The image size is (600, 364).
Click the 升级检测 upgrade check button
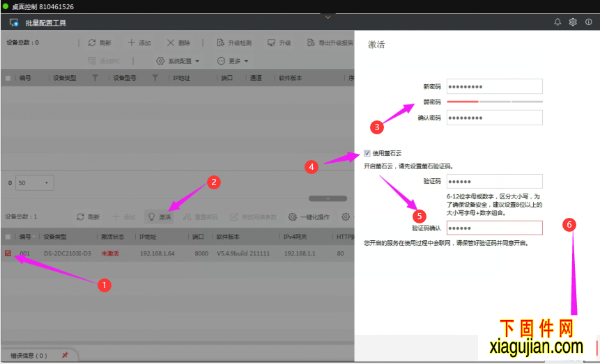tap(234, 43)
